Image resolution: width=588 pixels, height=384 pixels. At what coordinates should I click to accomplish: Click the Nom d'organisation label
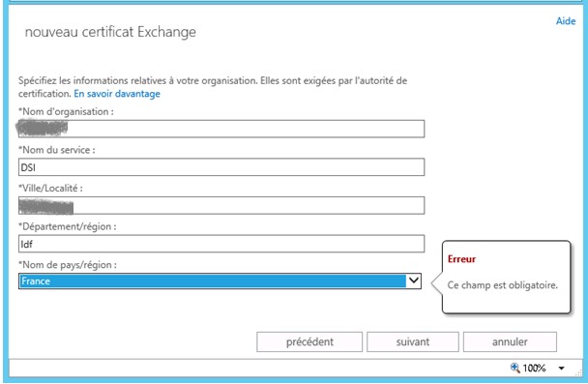66,111
